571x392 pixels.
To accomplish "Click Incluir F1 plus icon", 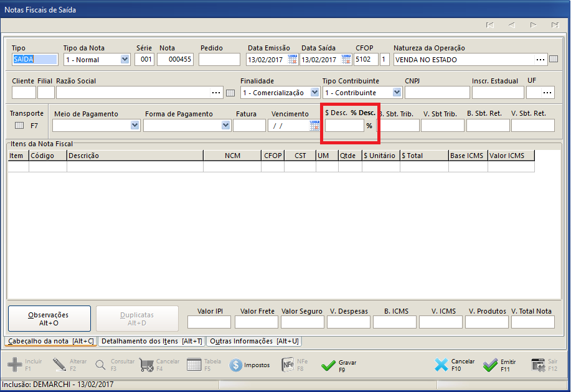I will pyautogui.click(x=15, y=365).
